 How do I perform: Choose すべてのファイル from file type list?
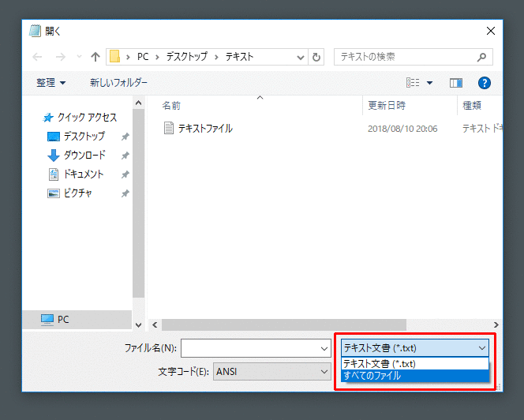click(372, 376)
